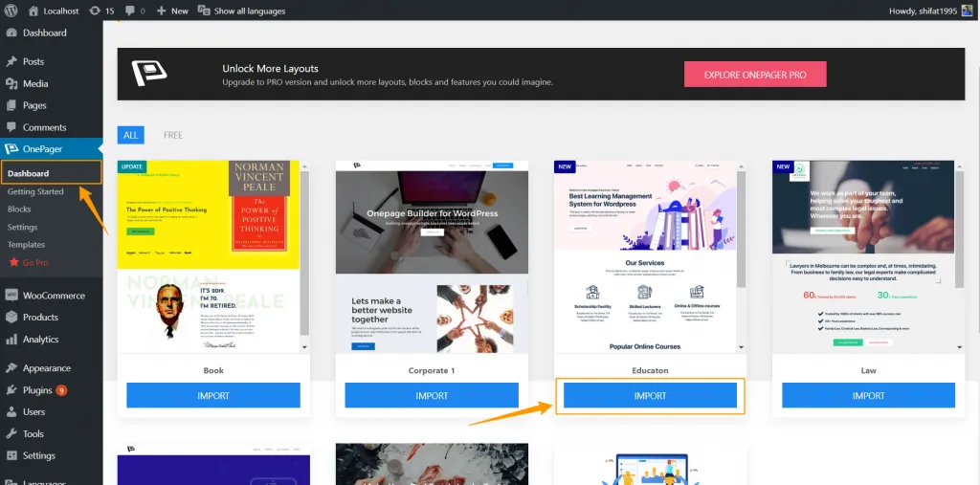Screen dimensions: 980x485
Task: Import the Educaton template
Action: click(650, 396)
